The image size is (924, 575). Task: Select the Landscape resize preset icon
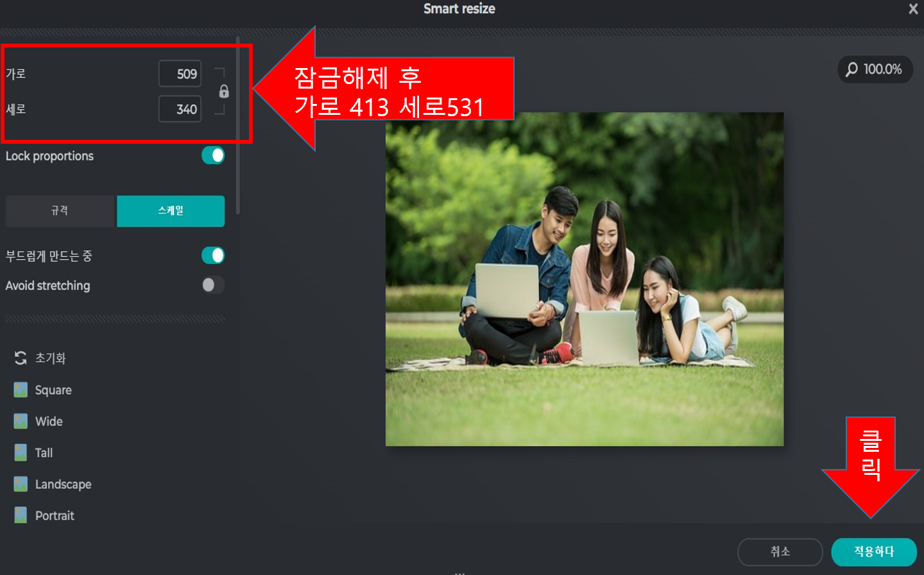tap(22, 484)
